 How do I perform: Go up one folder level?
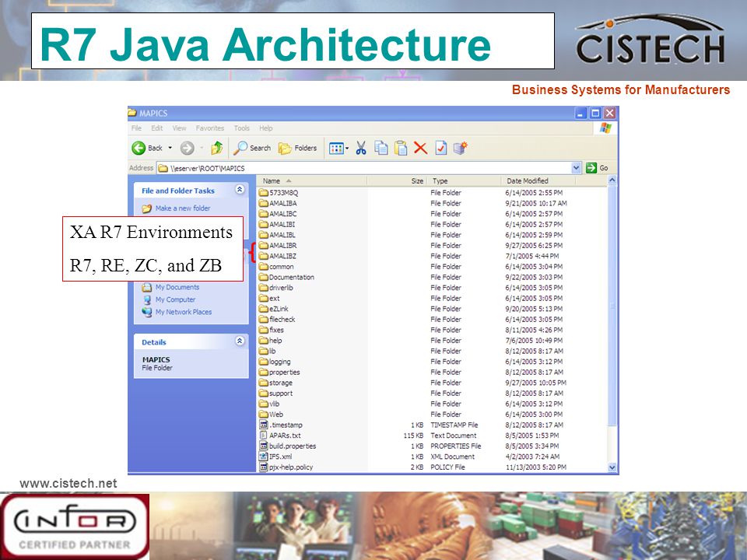pos(217,148)
